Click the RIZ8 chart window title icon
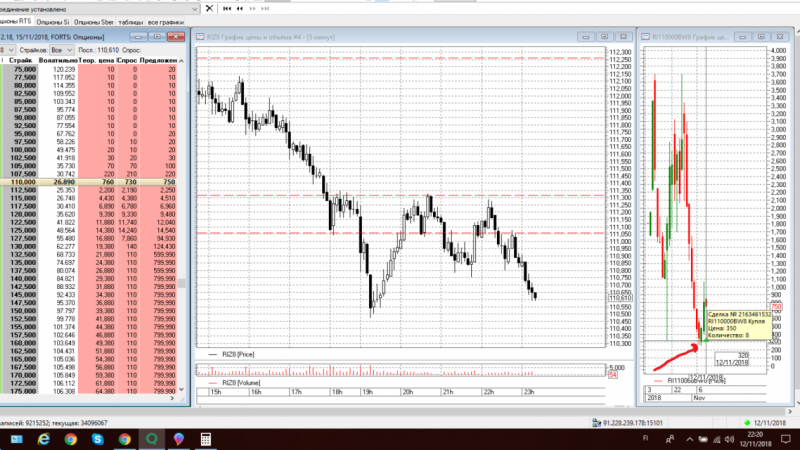This screenshot has height=450, width=800. coord(201,37)
